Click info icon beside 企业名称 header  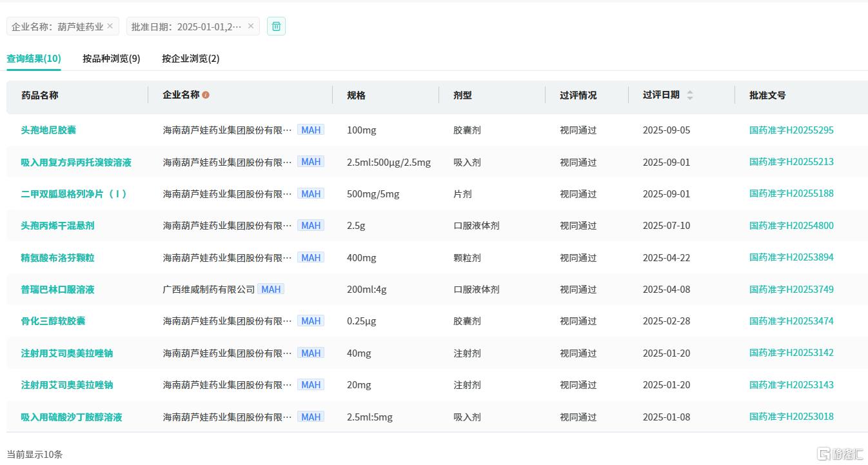[x=206, y=95]
